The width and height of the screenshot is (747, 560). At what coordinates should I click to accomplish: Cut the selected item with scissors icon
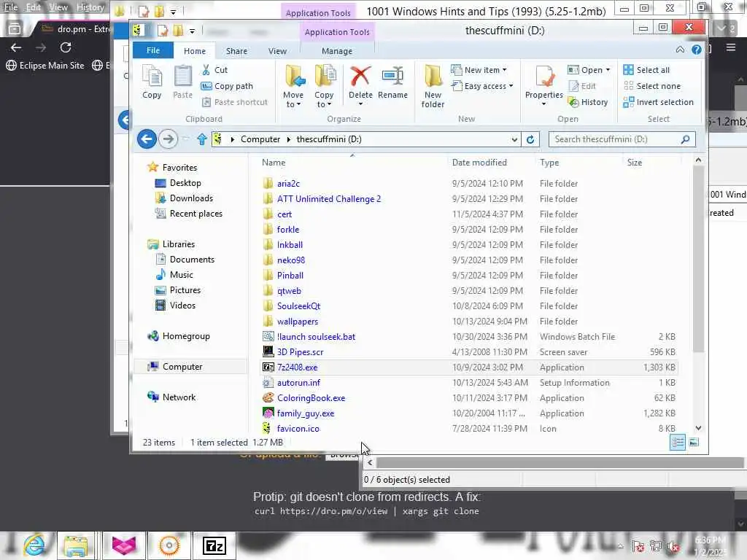tap(214, 70)
